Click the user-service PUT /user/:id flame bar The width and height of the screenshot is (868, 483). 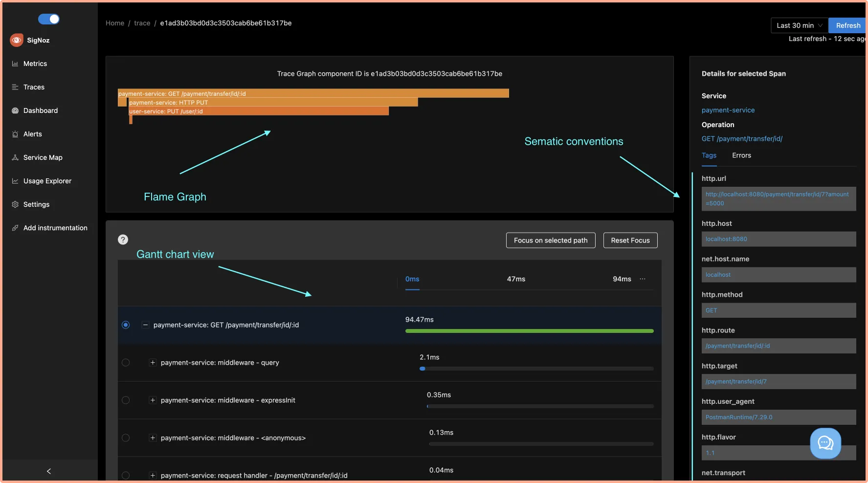coord(259,111)
